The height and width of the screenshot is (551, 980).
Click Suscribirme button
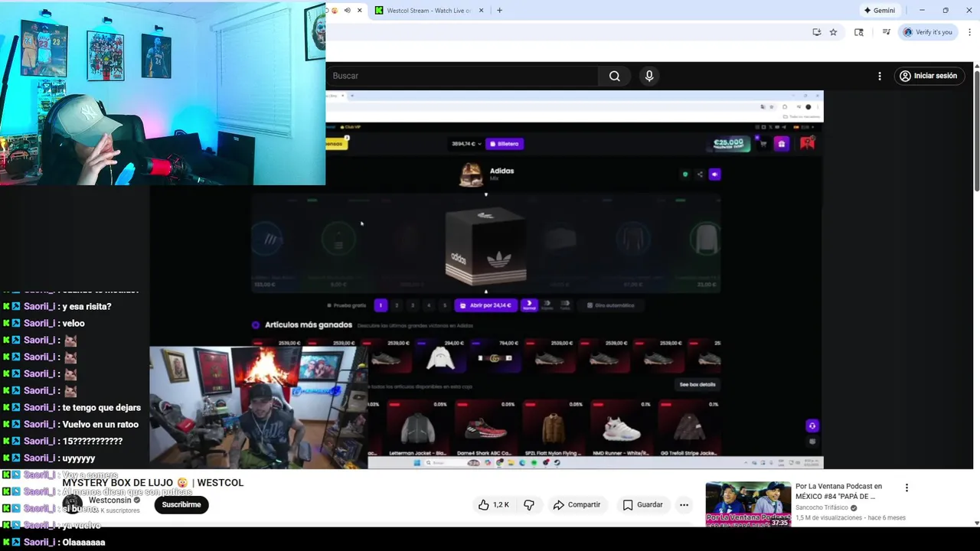click(181, 505)
